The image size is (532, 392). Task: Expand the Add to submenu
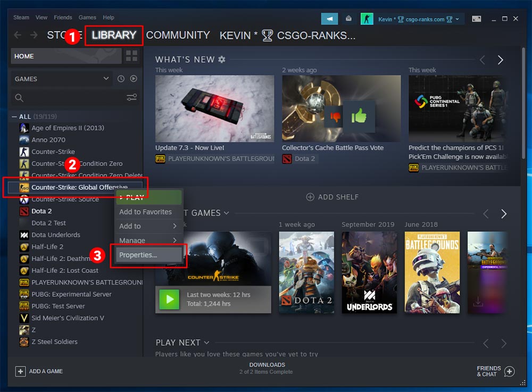point(148,226)
